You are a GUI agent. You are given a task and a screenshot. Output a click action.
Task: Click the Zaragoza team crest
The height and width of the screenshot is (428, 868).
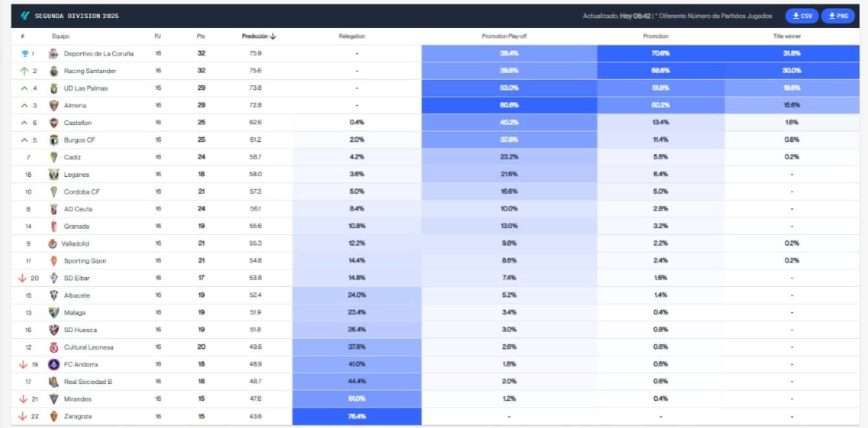point(53,416)
